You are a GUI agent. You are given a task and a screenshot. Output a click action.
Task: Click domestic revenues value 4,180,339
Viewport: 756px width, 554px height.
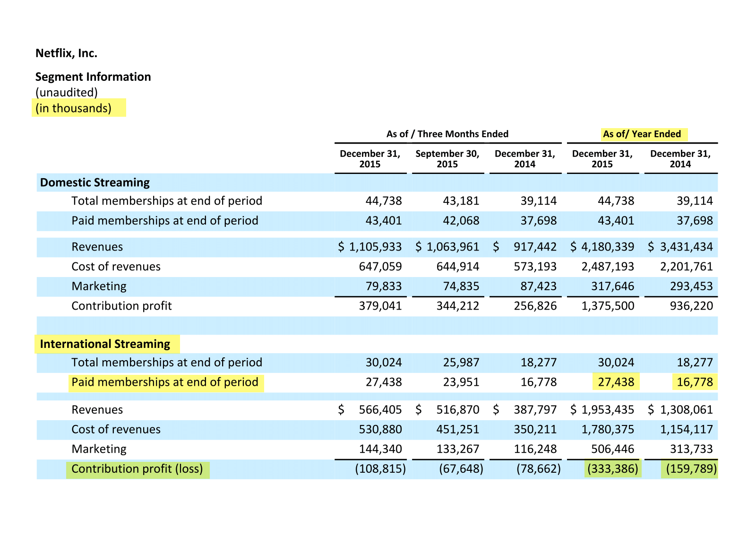(608, 247)
